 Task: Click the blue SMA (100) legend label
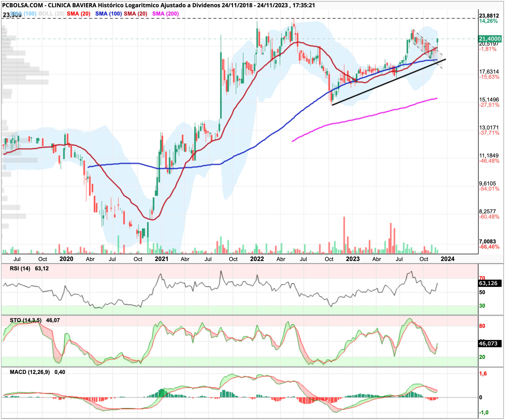(108, 14)
